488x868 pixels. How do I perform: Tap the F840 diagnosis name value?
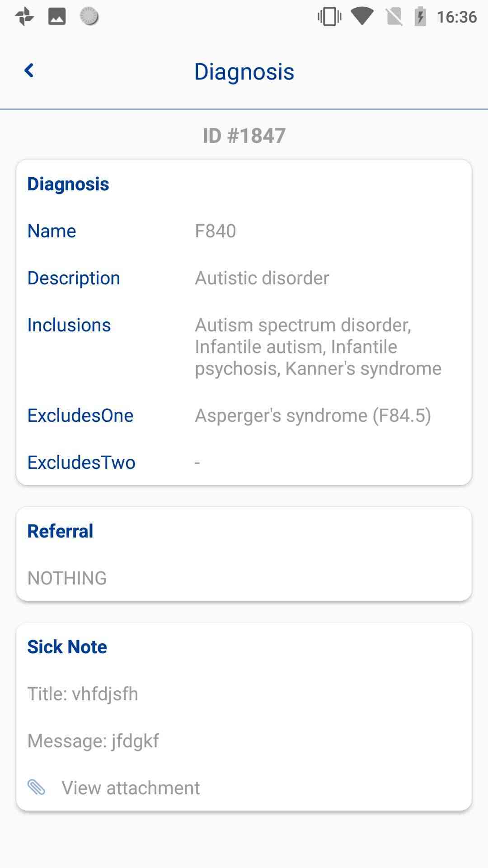[x=216, y=231]
